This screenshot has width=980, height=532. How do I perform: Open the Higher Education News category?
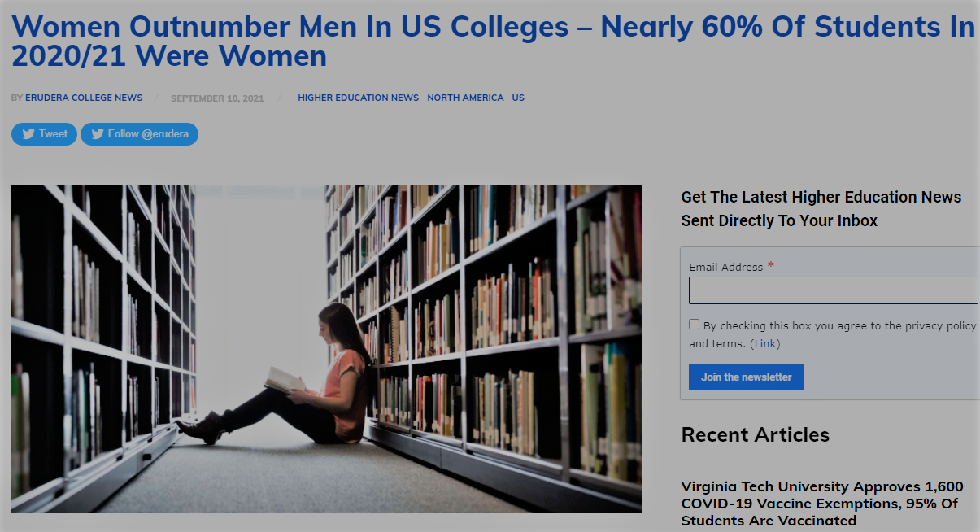pyautogui.click(x=358, y=98)
